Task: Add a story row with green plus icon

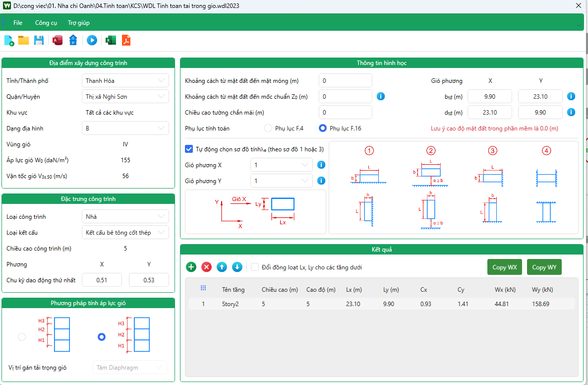Action: (191, 267)
